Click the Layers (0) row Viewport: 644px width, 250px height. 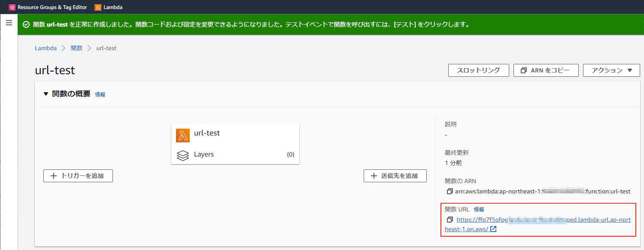point(235,154)
